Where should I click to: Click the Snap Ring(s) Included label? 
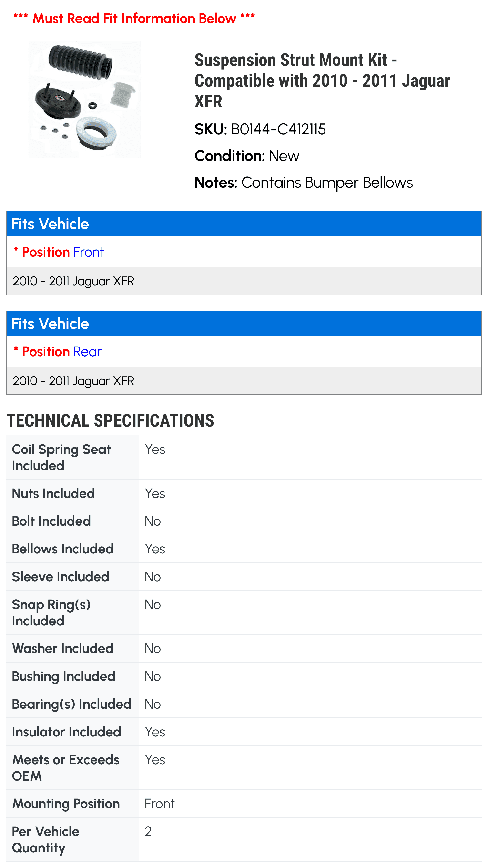pos(51,612)
